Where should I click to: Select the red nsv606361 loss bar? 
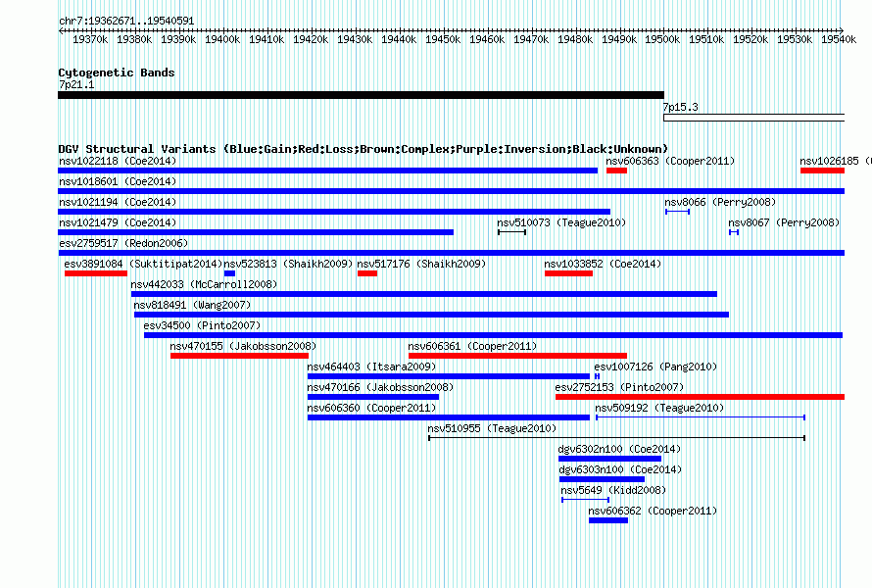(517, 356)
